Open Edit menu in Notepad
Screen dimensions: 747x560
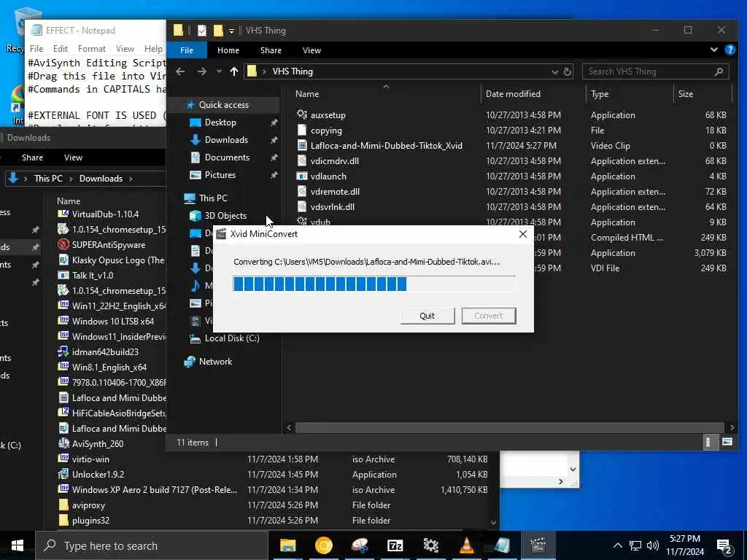(x=61, y=49)
